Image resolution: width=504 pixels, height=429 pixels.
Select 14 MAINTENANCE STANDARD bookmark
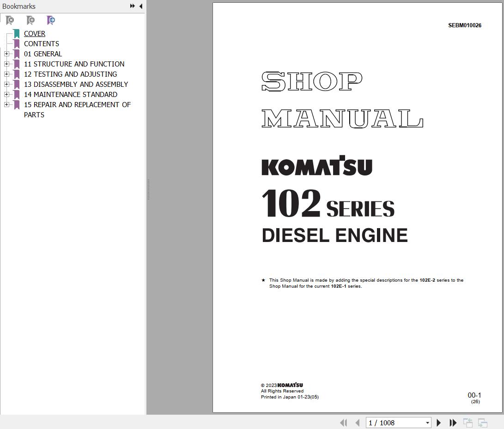click(x=70, y=95)
